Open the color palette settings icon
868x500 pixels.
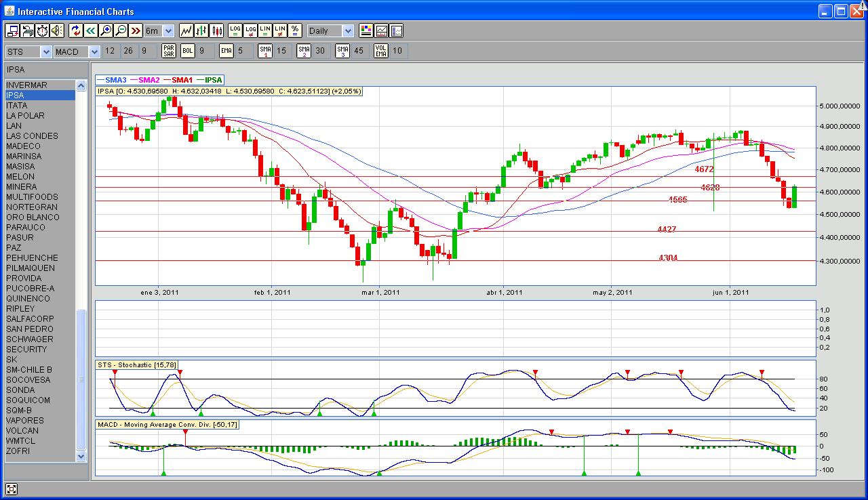tap(366, 30)
